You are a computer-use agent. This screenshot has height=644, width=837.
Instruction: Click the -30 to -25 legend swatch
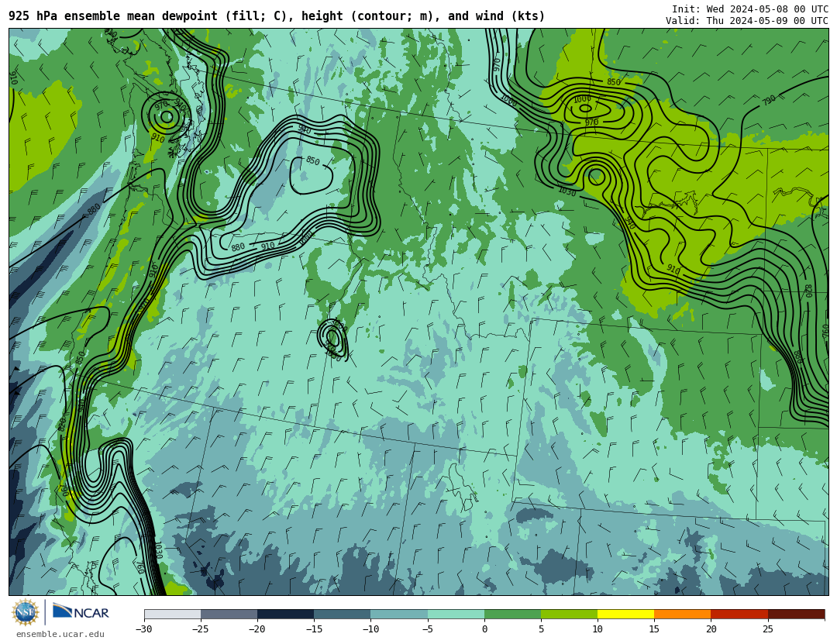(x=172, y=614)
